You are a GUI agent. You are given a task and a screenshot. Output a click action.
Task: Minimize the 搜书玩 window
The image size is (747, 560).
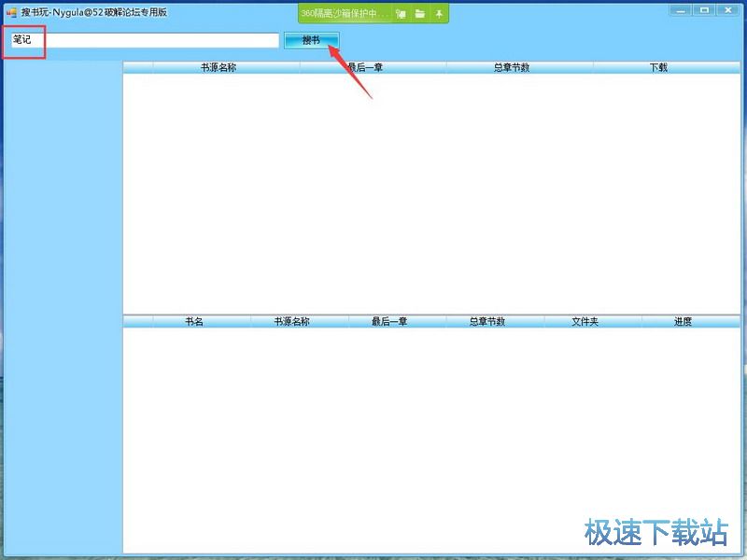click(682, 10)
